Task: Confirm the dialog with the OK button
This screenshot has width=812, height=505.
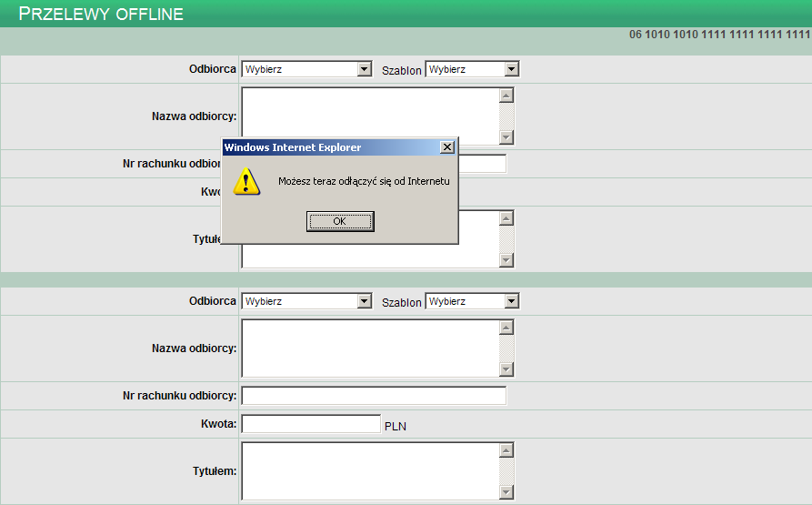Action: click(x=340, y=221)
